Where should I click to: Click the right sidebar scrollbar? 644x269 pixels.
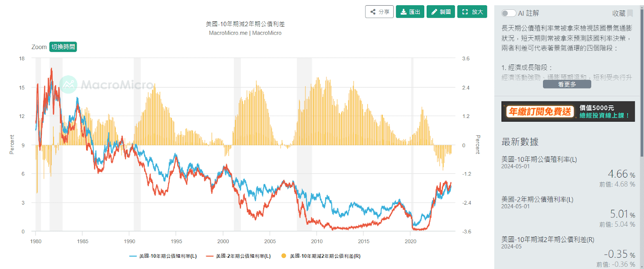click(x=642, y=81)
